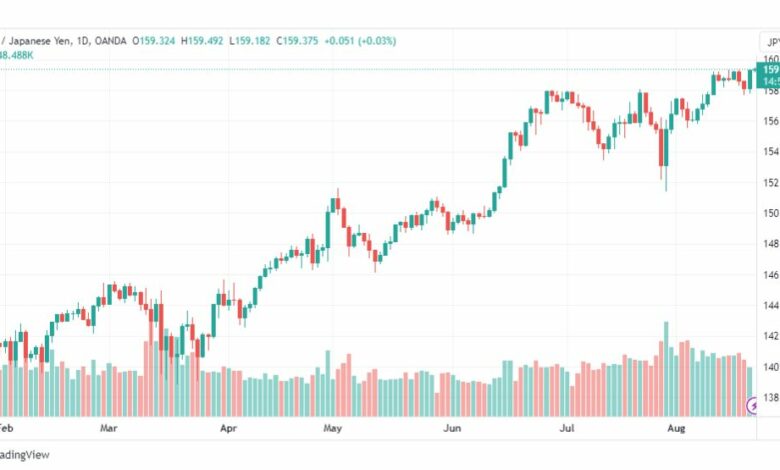Click the green current price label 159
Screen dimensions: 780x470
coord(769,70)
